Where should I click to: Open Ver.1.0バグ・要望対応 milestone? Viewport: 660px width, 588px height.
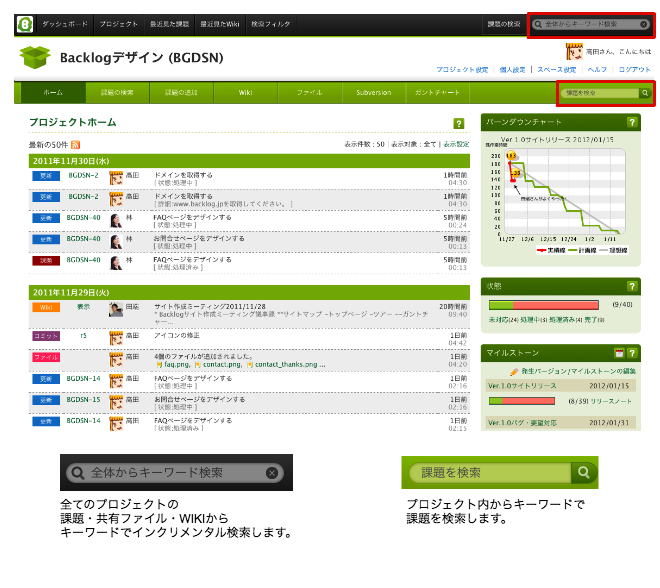(522, 423)
